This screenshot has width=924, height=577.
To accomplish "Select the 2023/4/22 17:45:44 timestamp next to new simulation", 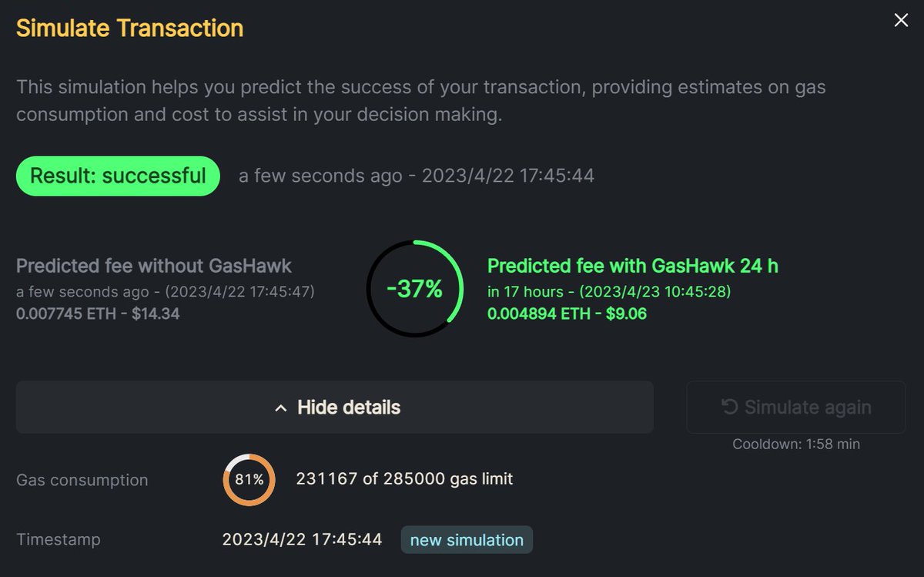I will point(302,539).
